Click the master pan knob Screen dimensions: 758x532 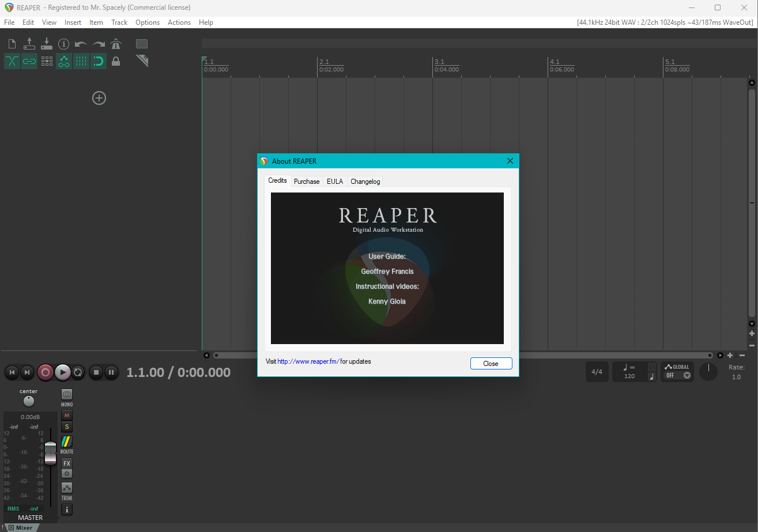(x=29, y=401)
